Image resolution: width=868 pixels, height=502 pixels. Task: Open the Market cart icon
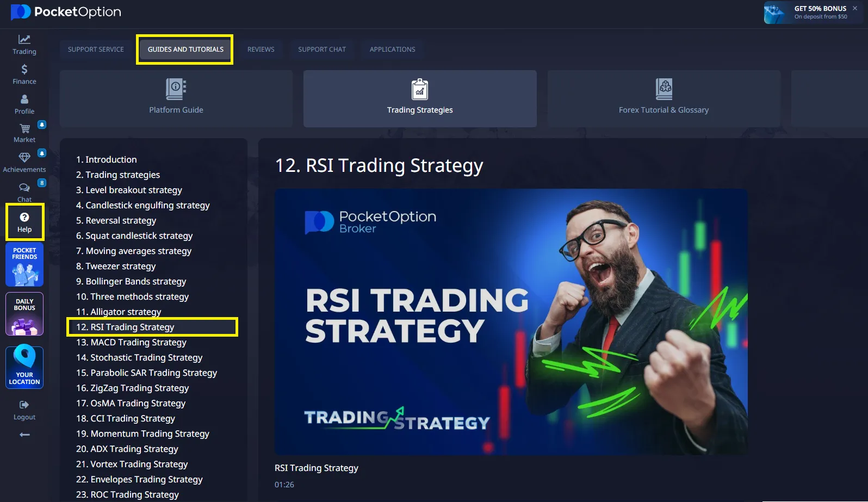(x=24, y=128)
